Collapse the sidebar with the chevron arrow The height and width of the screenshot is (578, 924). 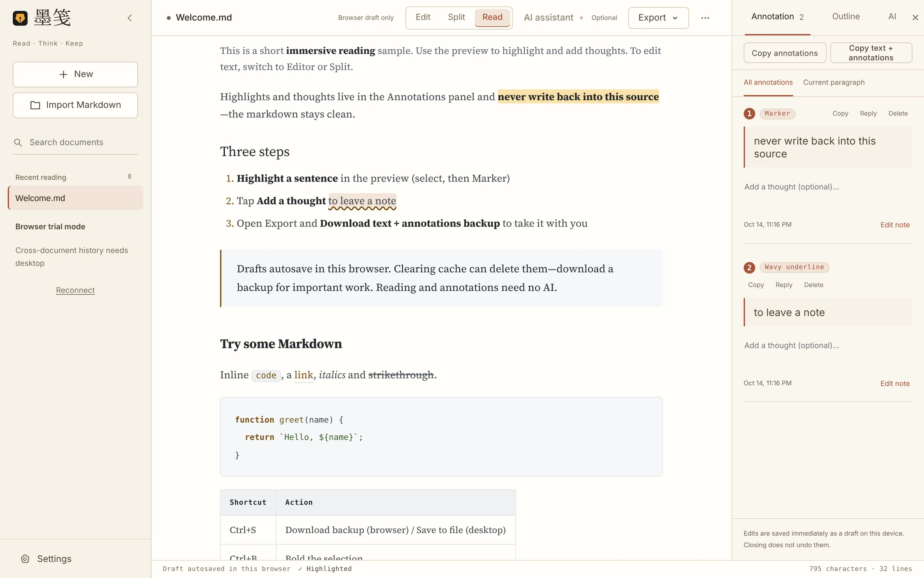pos(130,18)
